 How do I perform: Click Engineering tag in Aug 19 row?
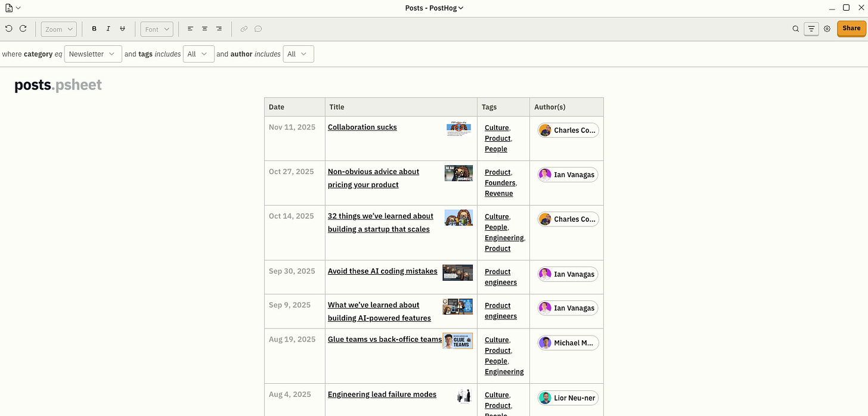(x=504, y=372)
